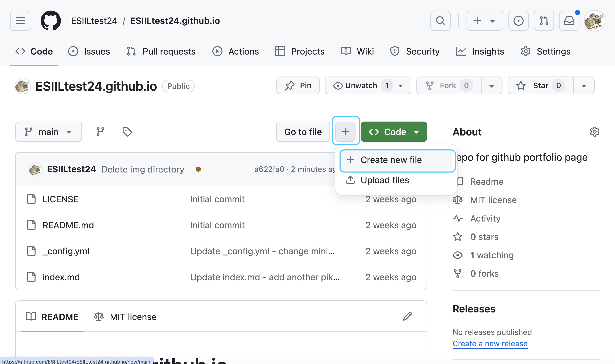Open the main branch selector
Viewport: 615px width, 364px height.
pyautogui.click(x=49, y=132)
